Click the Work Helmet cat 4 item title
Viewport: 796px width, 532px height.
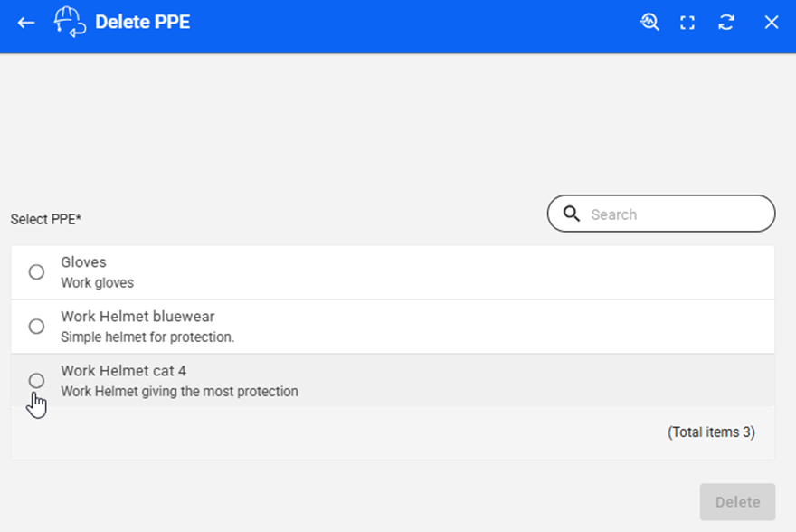123,371
